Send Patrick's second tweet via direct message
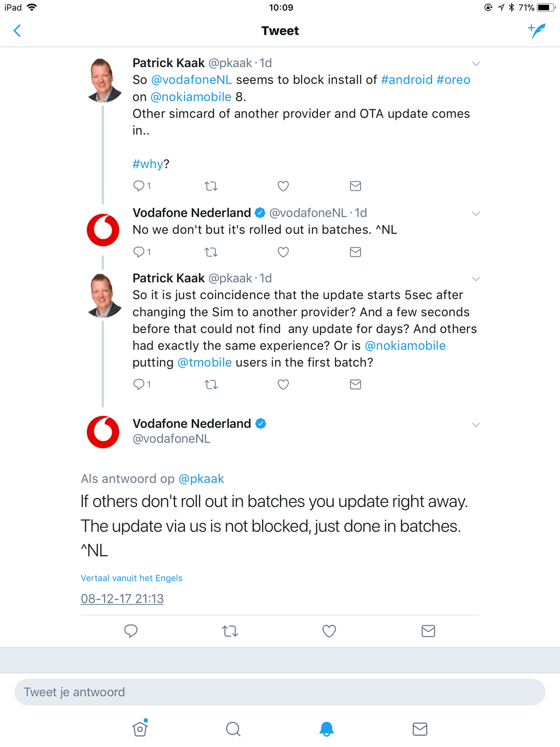This screenshot has height=747, width=560. coord(355,385)
